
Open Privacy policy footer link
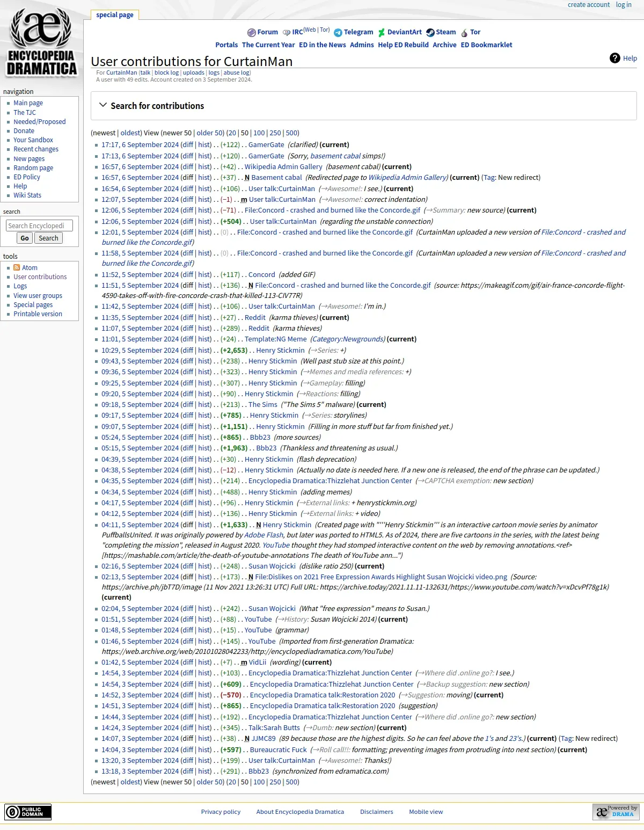[x=221, y=812]
